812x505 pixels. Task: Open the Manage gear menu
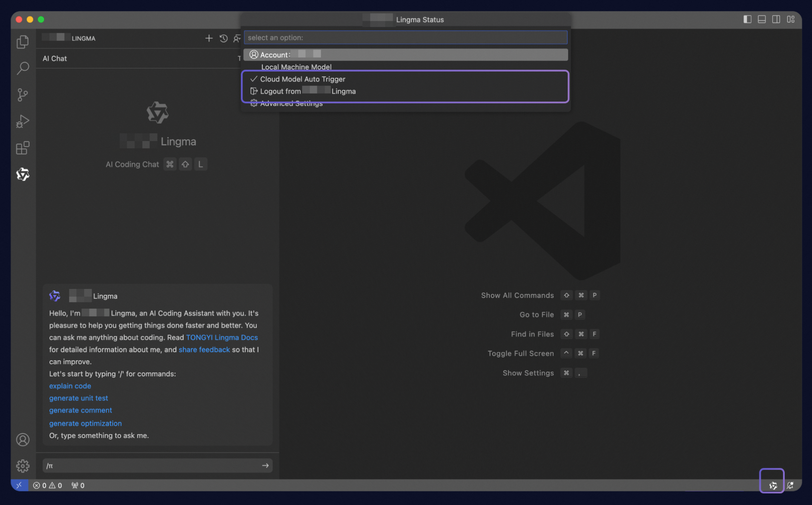(23, 466)
